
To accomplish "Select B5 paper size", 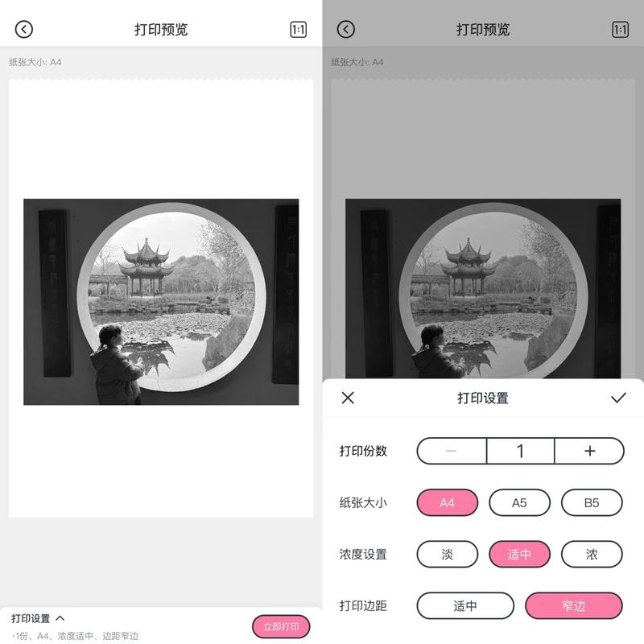I will pos(592,502).
